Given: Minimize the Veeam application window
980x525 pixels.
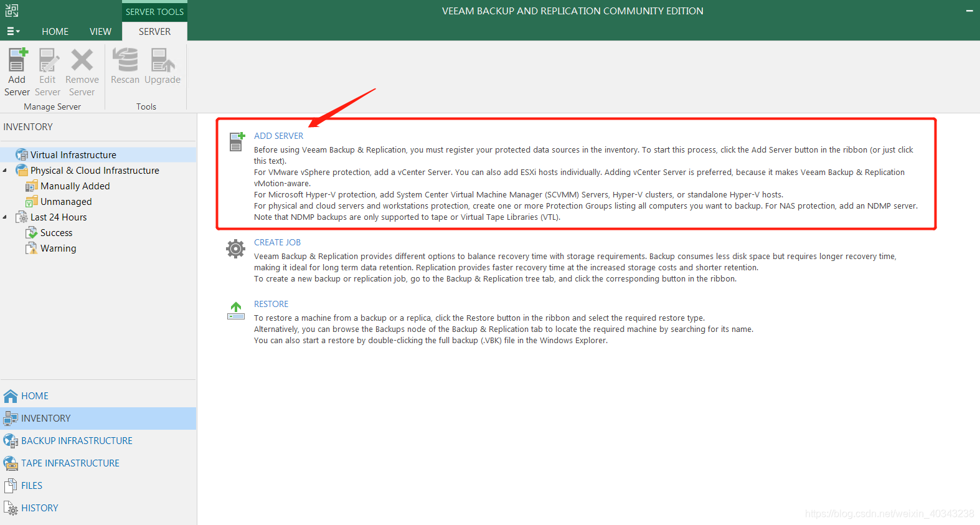Looking at the screenshot, I should [969, 11].
